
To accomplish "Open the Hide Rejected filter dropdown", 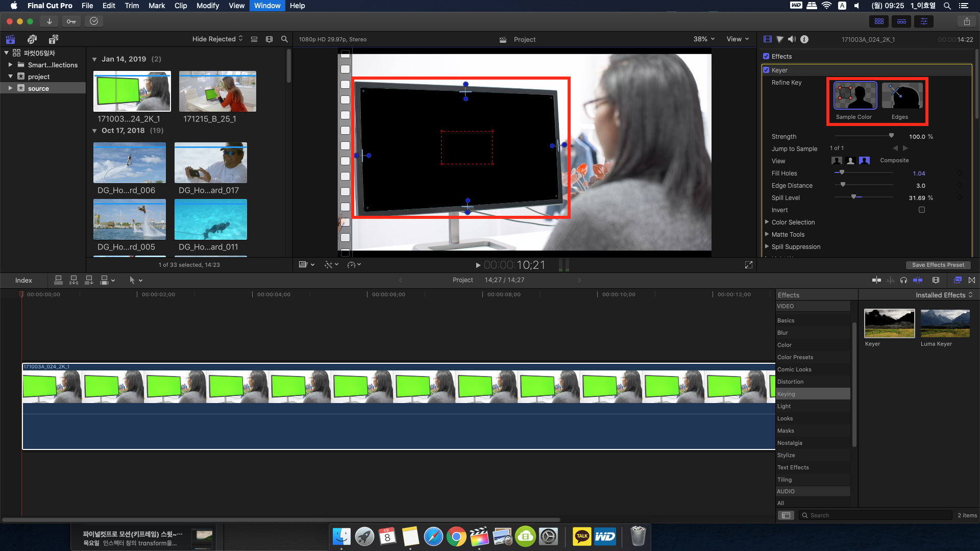I will [x=217, y=39].
